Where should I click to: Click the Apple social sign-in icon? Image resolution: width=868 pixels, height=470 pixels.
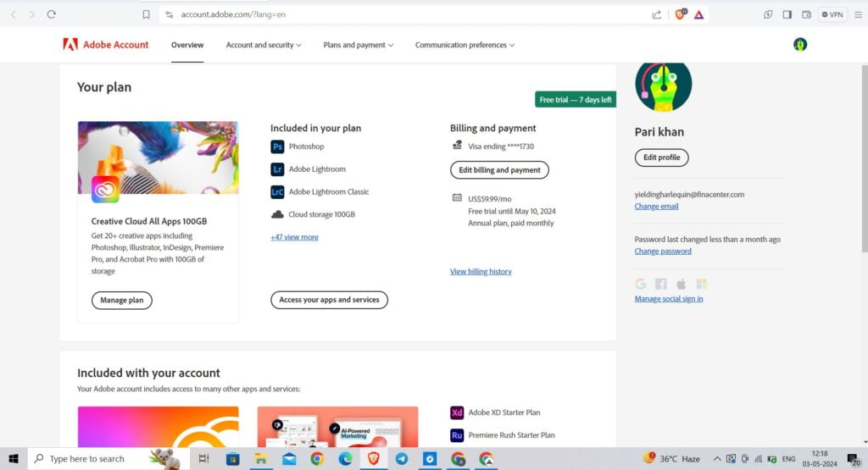tap(682, 284)
